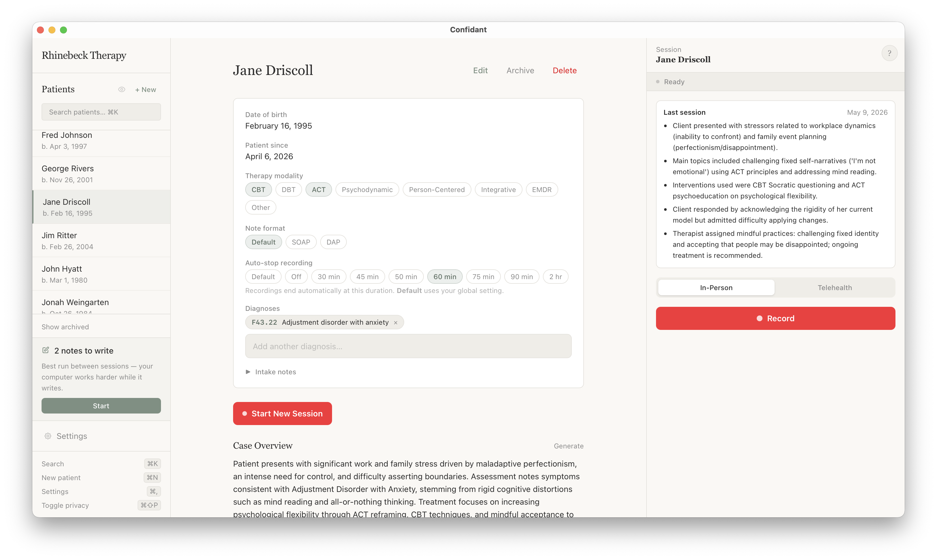Switch session type to Telehealth
Image resolution: width=937 pixels, height=560 pixels.
pos(835,287)
